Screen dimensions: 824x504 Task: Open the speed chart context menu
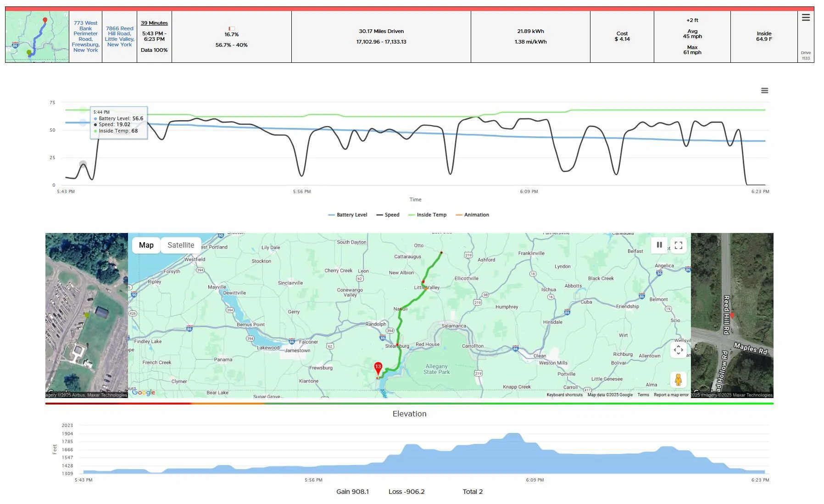tap(764, 91)
